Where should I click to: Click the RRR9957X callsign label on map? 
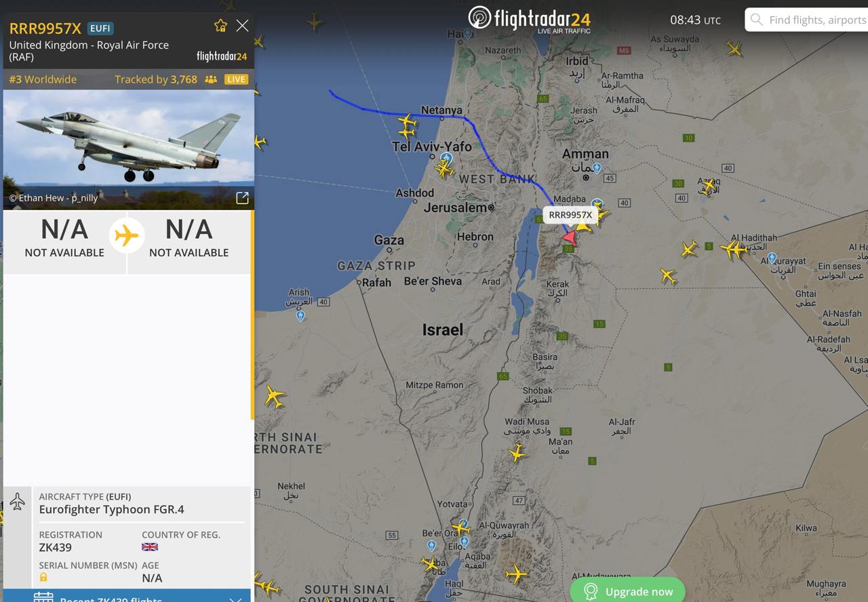point(570,215)
